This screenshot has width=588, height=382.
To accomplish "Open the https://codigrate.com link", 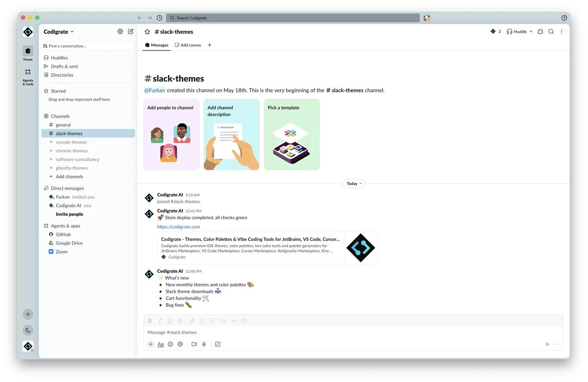I will [178, 227].
